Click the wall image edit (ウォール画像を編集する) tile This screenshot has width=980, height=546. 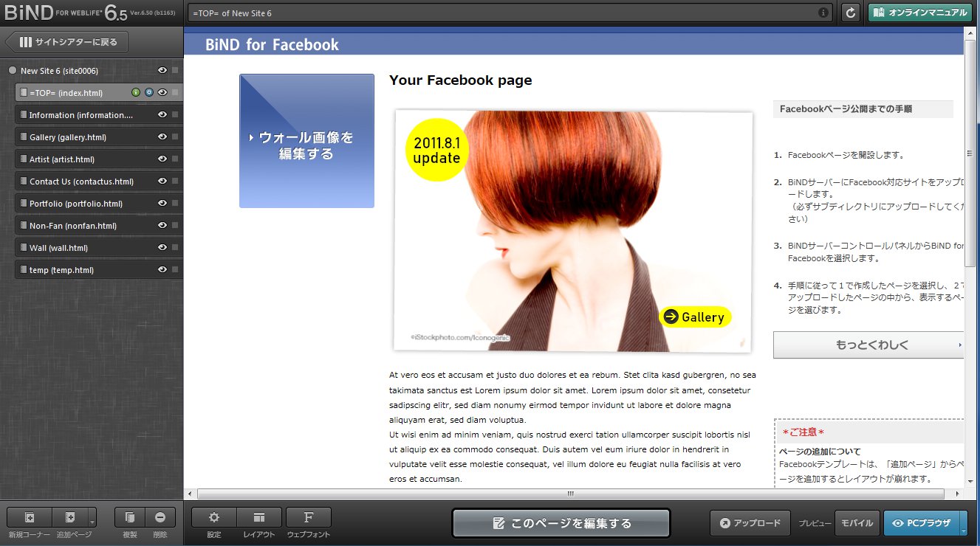tap(306, 141)
